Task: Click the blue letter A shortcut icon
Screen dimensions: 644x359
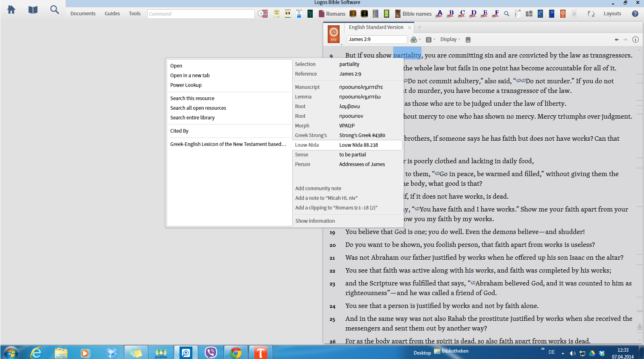Action: pyautogui.click(x=439, y=14)
